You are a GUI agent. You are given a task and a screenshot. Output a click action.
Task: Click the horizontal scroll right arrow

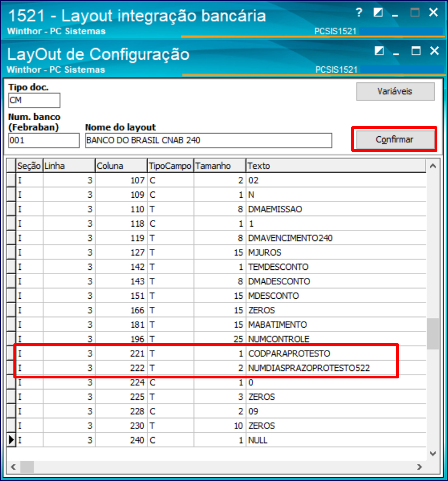[x=420, y=467]
